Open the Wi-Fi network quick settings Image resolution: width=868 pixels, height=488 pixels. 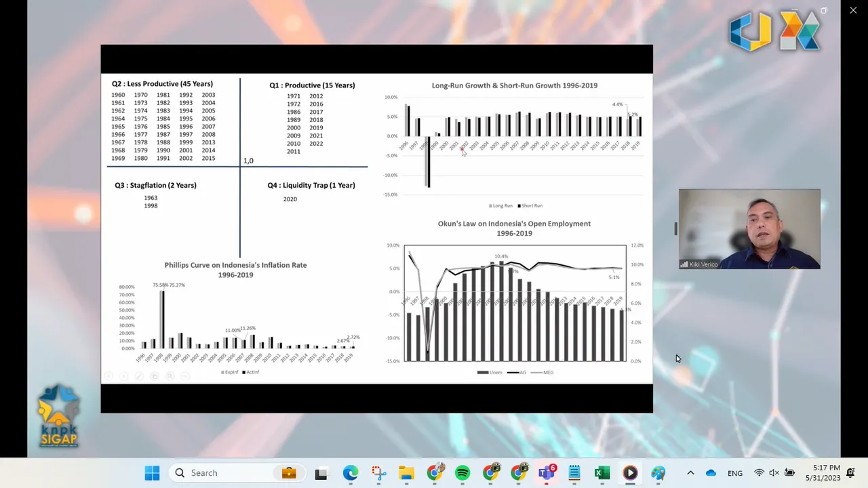point(759,473)
